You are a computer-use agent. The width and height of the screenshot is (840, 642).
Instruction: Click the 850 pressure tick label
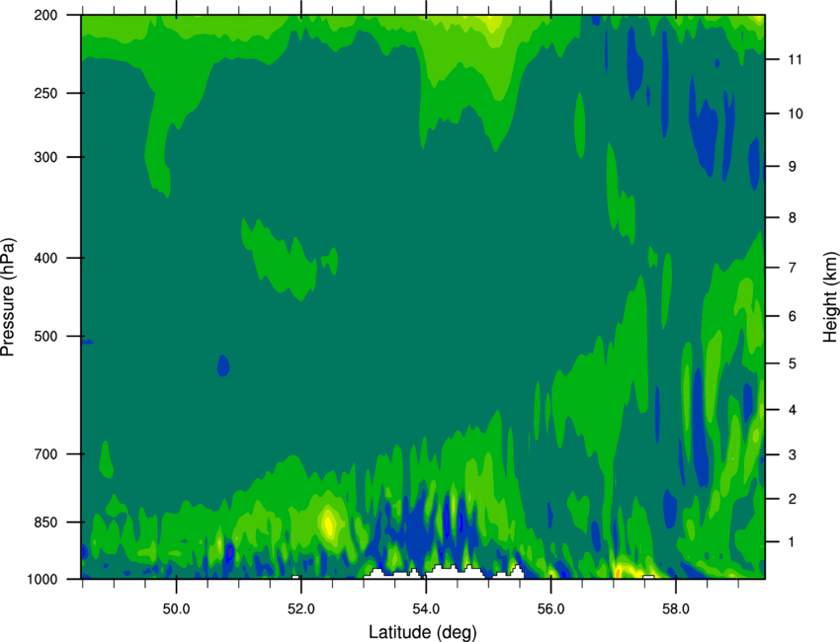coord(45,522)
